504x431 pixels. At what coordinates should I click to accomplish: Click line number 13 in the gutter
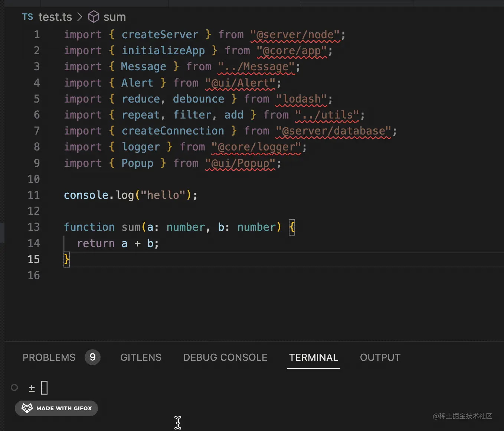34,227
